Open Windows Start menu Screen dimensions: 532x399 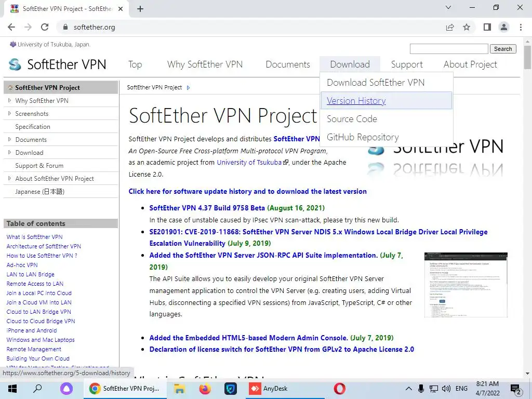(12, 389)
